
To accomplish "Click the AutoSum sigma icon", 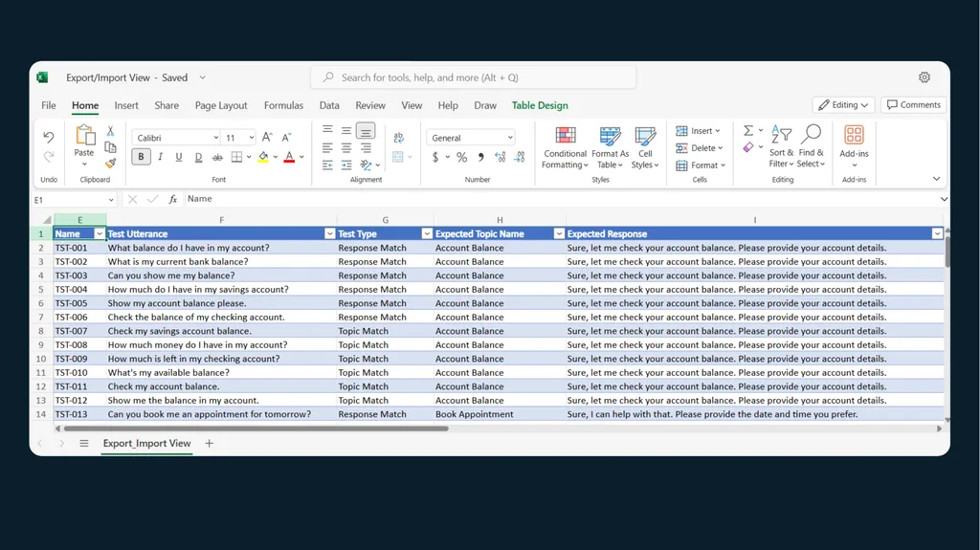I will (748, 131).
